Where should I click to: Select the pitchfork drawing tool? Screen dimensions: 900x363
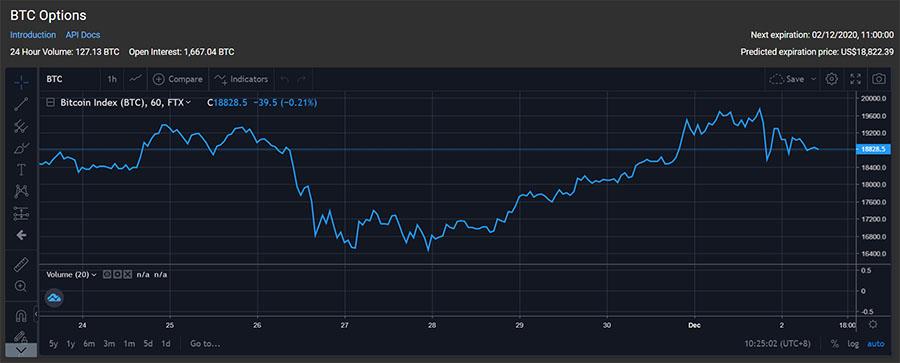[21, 126]
